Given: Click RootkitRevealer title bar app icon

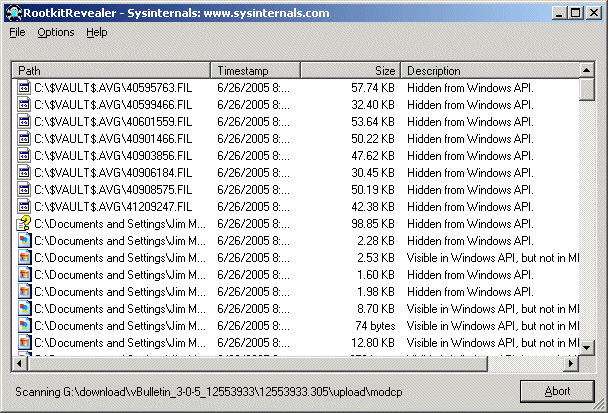Looking at the screenshot, I should [14, 13].
